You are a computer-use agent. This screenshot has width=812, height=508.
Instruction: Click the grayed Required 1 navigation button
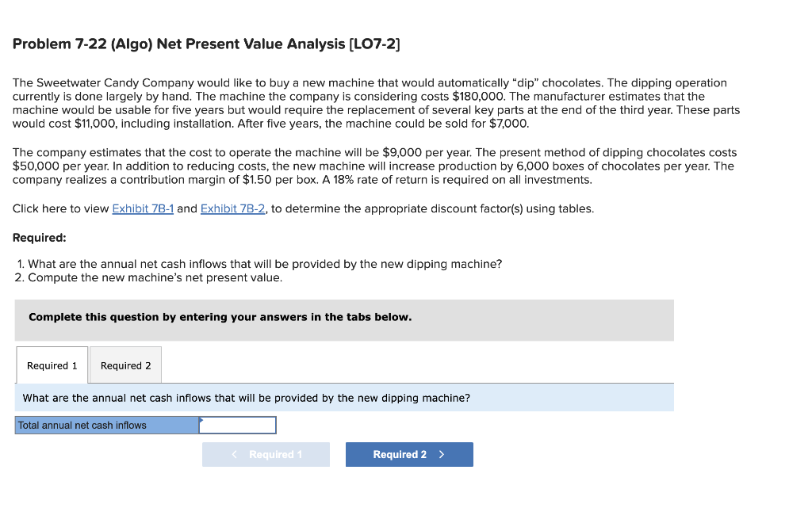pyautogui.click(x=266, y=454)
